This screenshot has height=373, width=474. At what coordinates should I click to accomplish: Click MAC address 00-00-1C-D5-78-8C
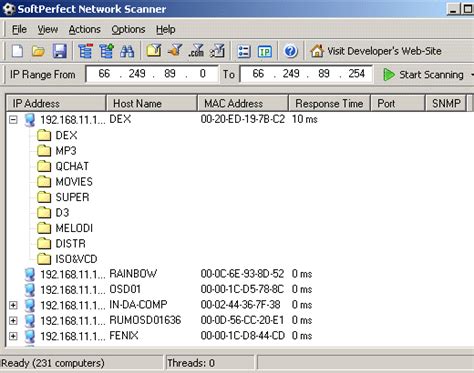(242, 289)
